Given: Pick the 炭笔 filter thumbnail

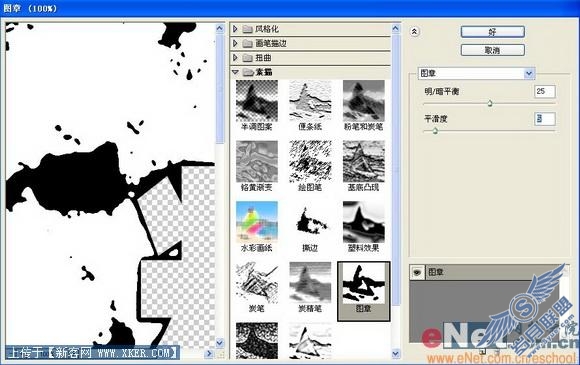Looking at the screenshot, I should 257,283.
